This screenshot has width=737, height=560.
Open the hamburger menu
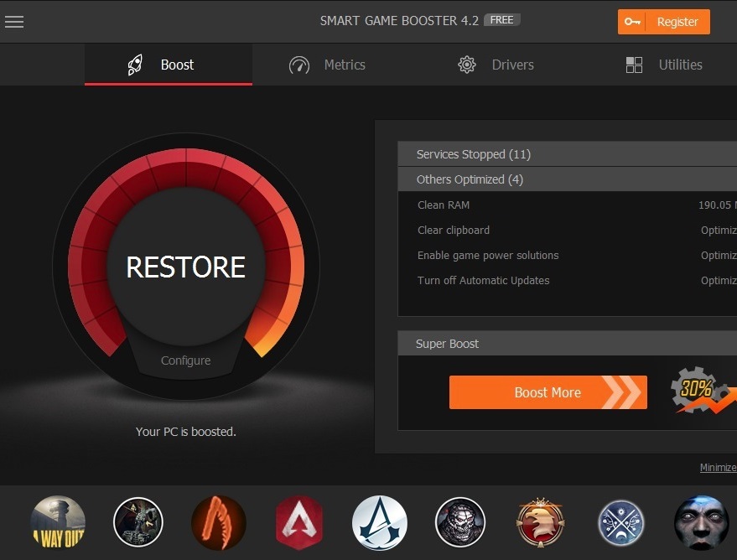coord(14,22)
